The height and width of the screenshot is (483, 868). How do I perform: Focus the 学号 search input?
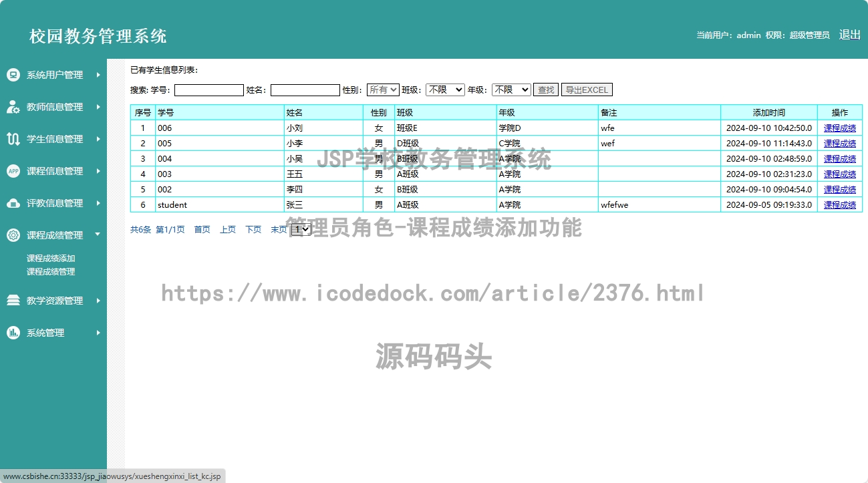(209, 90)
